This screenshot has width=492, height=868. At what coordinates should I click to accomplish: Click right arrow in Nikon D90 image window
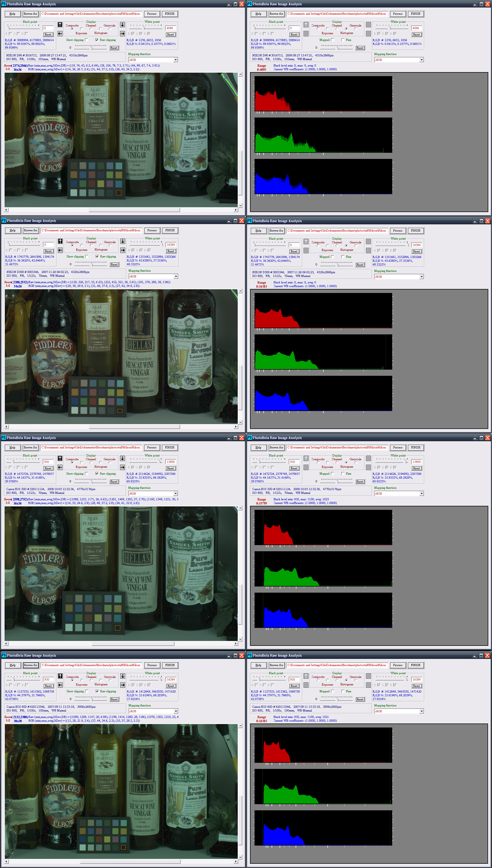122,33
